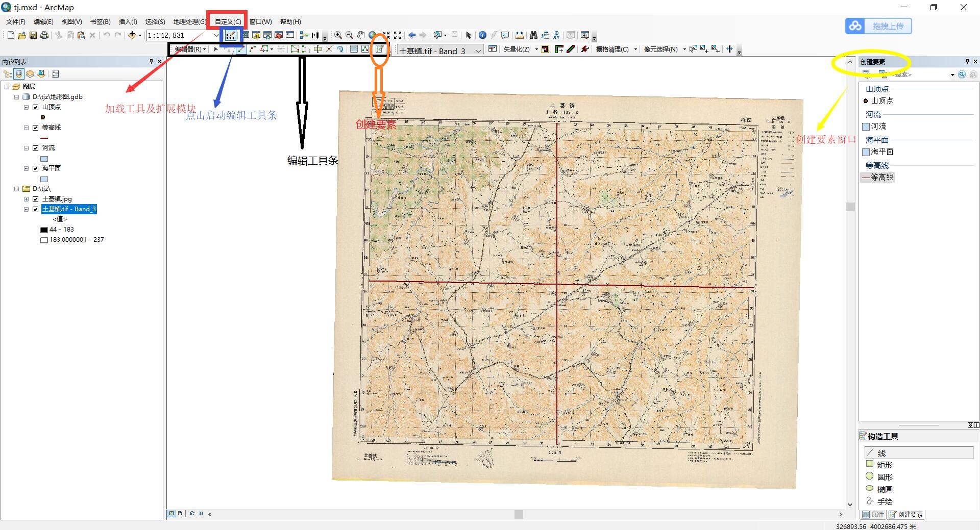
Task: Open the Attributes window icon
Action: click(x=354, y=49)
